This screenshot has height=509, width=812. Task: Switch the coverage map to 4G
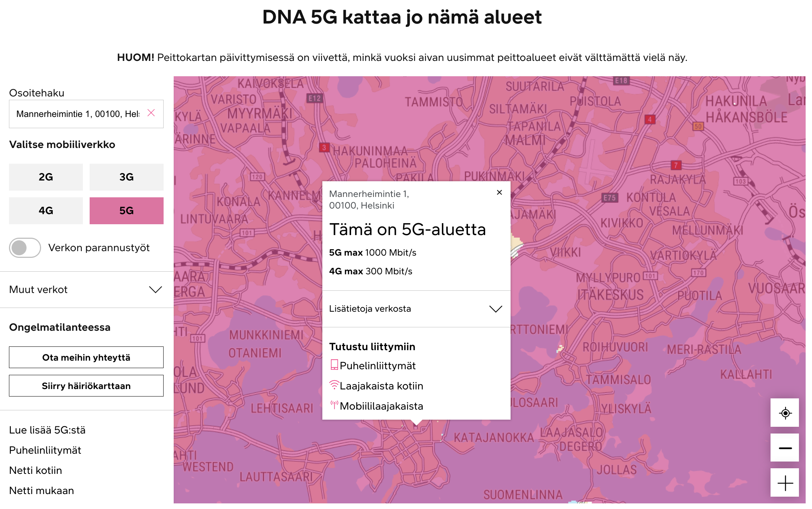pos(46,211)
